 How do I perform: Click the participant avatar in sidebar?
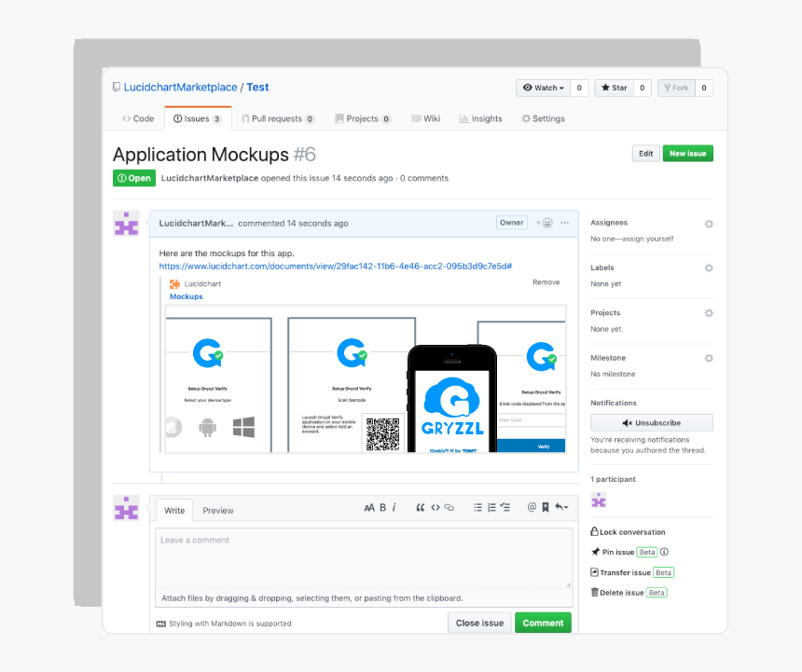click(599, 500)
